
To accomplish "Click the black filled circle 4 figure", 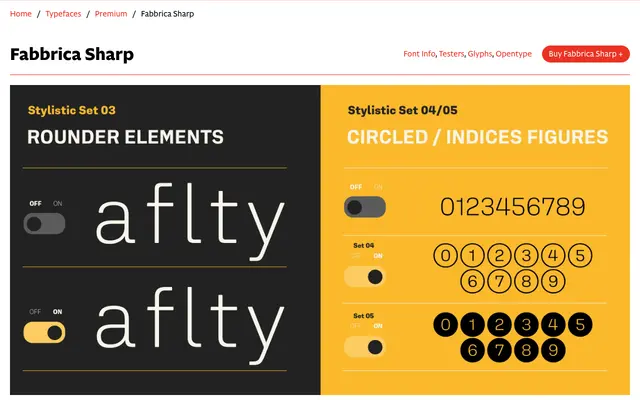I will pos(553,324).
